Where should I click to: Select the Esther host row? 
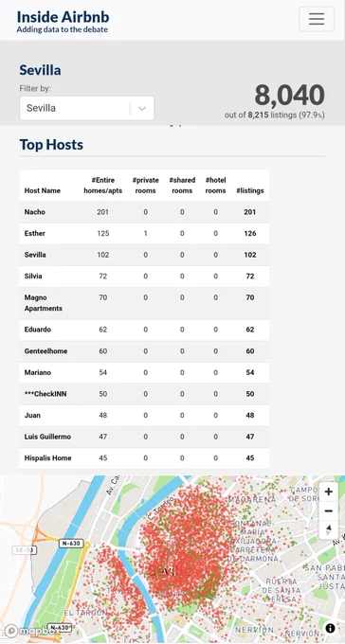coord(144,233)
